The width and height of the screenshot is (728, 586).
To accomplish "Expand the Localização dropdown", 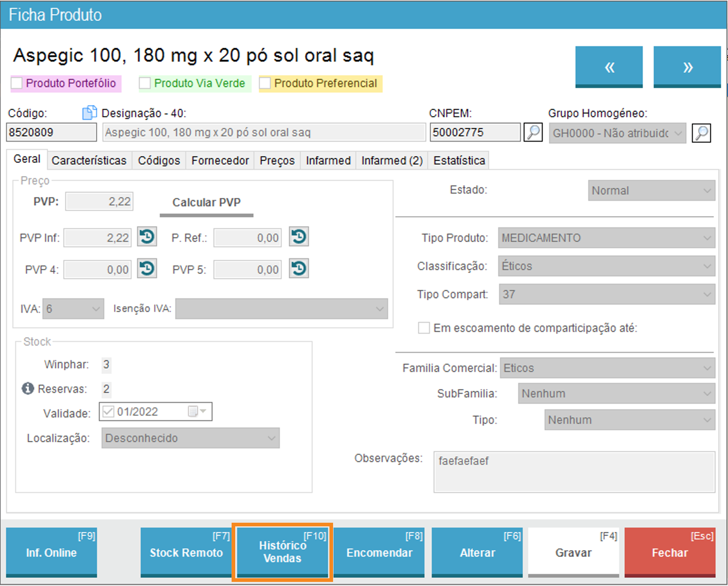I will 190,438.
